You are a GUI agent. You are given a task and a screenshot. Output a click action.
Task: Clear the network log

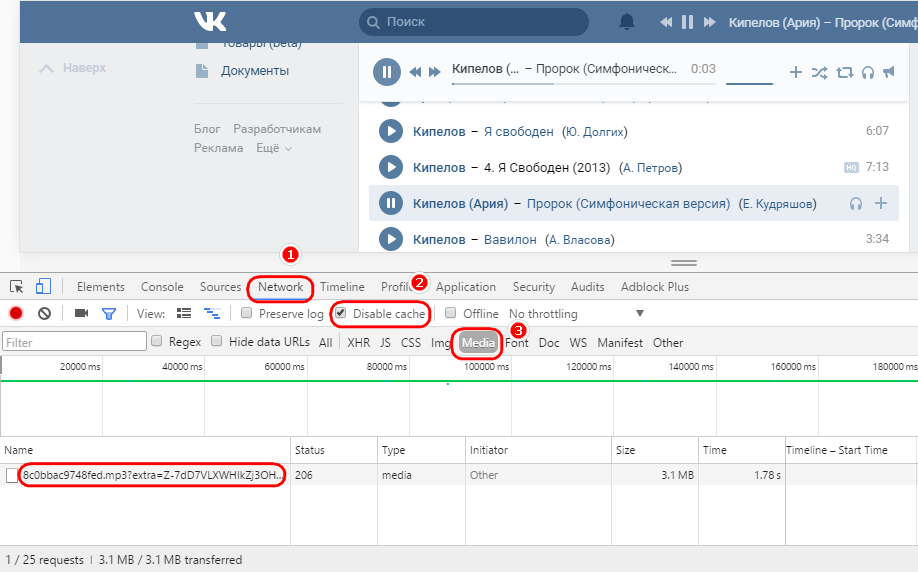coord(44,313)
